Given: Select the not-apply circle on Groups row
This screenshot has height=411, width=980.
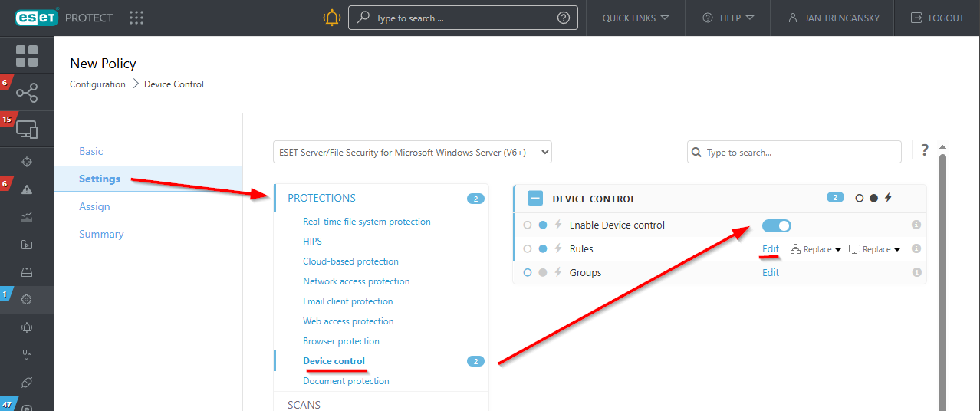Looking at the screenshot, I should pyautogui.click(x=527, y=273).
